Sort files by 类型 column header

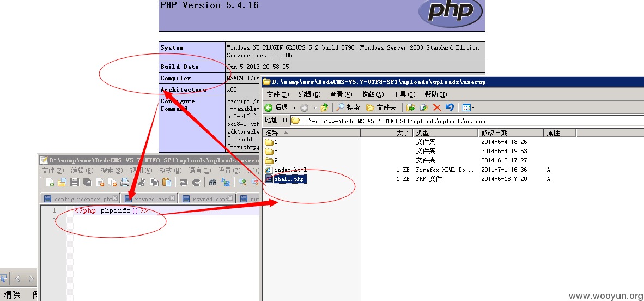point(445,133)
